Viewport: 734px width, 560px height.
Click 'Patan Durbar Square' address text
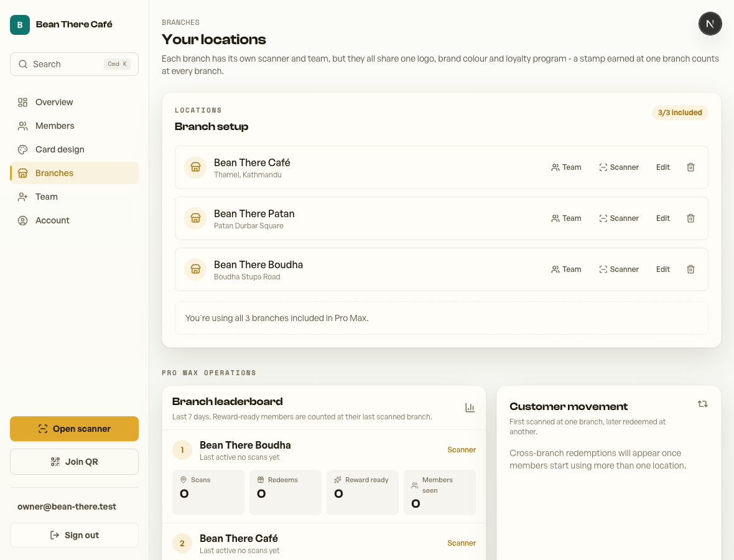[x=249, y=226]
